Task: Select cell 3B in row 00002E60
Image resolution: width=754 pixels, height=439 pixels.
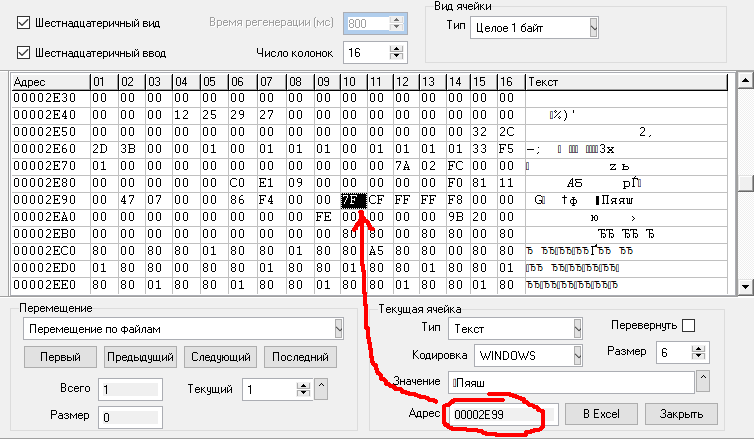Action: pyautogui.click(x=131, y=149)
